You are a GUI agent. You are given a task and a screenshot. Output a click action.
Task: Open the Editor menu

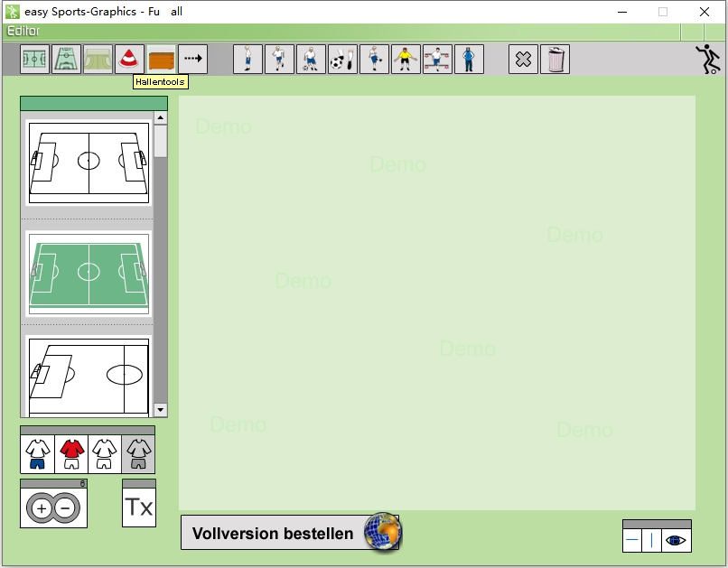pyautogui.click(x=23, y=32)
